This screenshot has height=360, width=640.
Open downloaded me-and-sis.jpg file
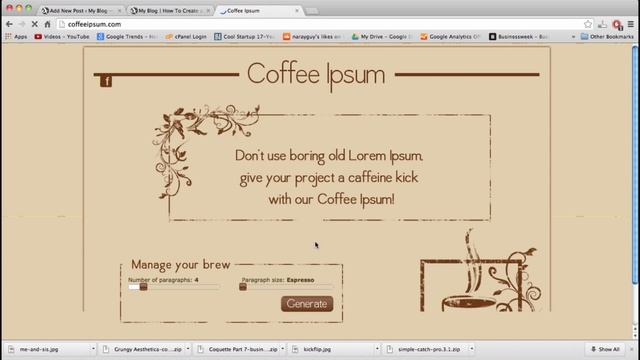(39, 349)
